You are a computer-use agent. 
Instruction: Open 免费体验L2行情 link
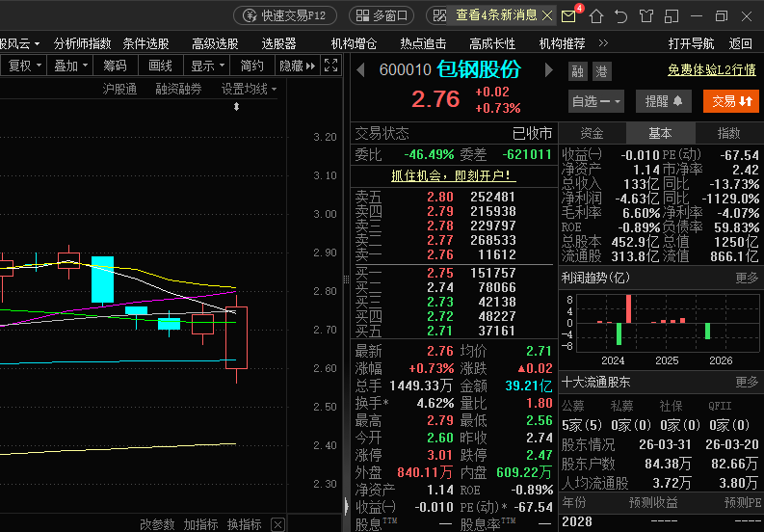coord(711,70)
